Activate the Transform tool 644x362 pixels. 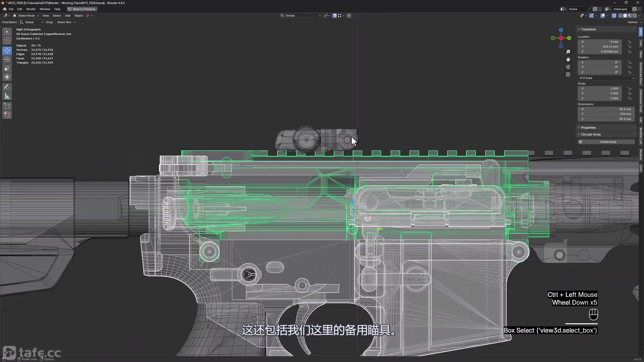tap(7, 77)
